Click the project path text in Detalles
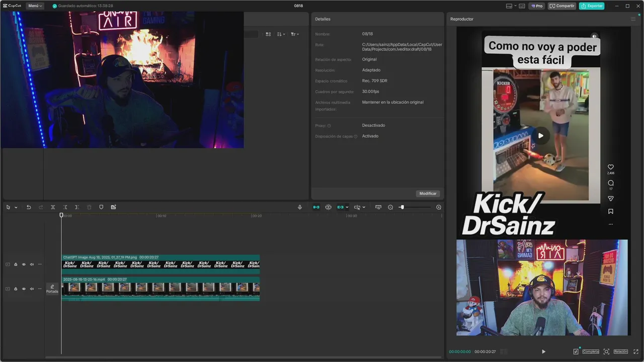This screenshot has height=362, width=644. click(402, 47)
